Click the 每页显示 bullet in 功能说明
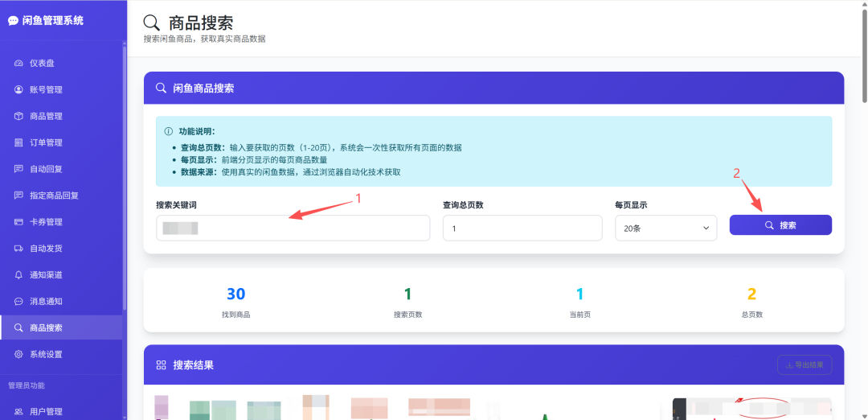 coord(254,160)
